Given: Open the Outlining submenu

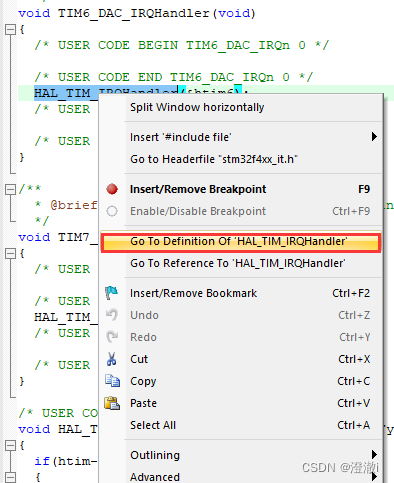Looking at the screenshot, I should [241, 455].
